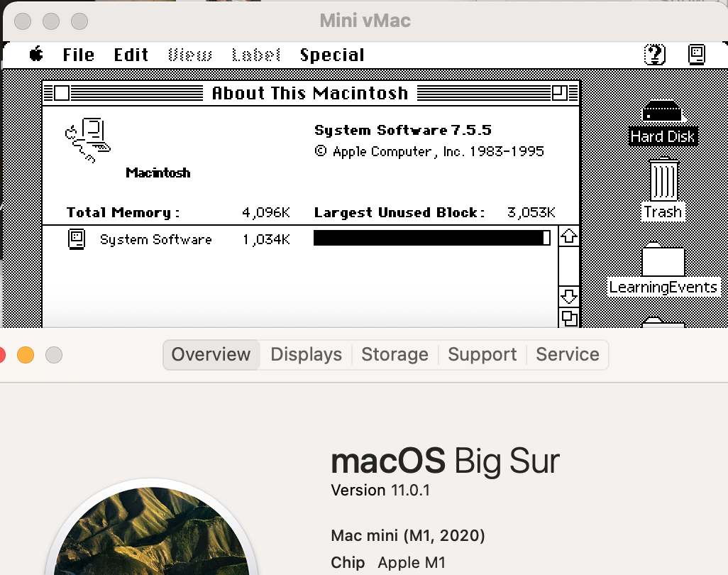Screen dimensions: 728x575
Task: Switch to the Storage tab
Action: tap(395, 354)
